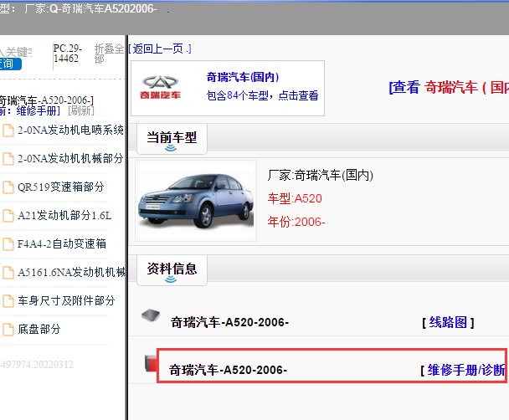The height and width of the screenshot is (420, 509).
Task: Click the A21发动机部分1.6L page icon
Action: click(8, 216)
